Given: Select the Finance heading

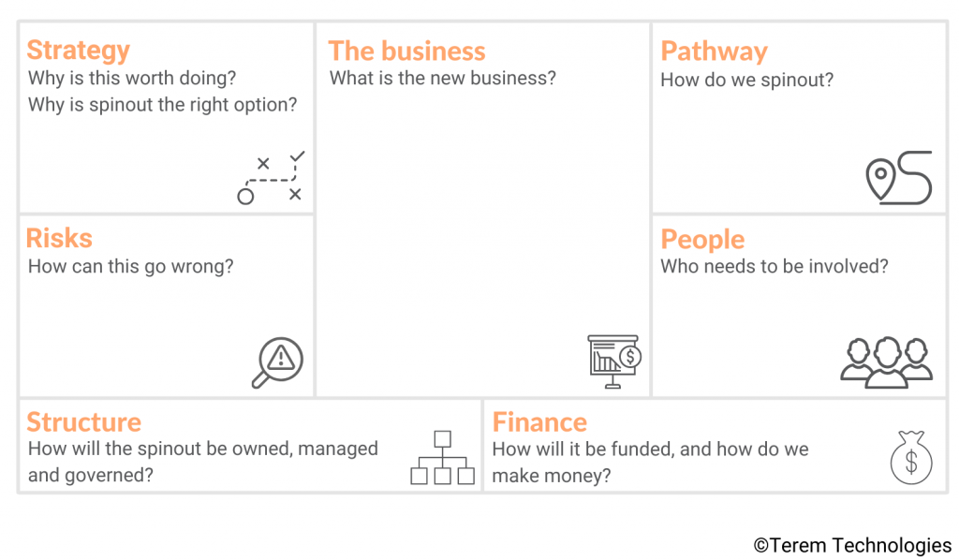Looking at the screenshot, I should (x=539, y=421).
